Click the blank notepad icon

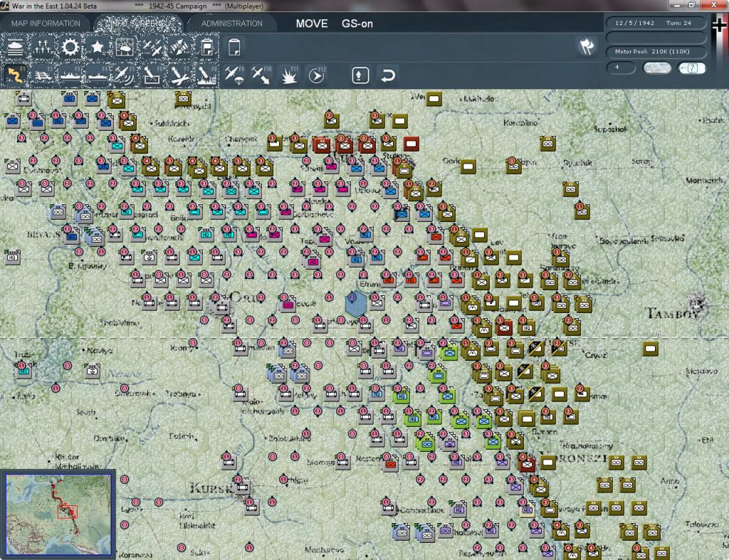click(x=234, y=48)
